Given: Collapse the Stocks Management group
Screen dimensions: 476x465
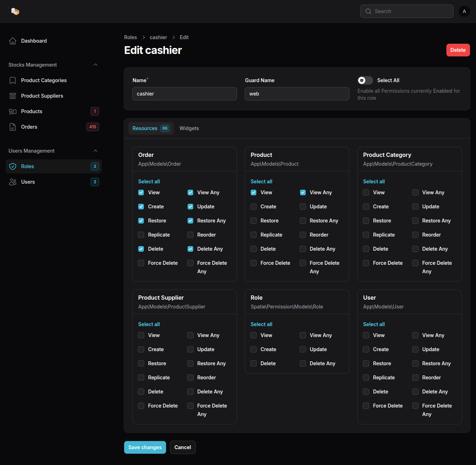Looking at the screenshot, I should pyautogui.click(x=96, y=65).
